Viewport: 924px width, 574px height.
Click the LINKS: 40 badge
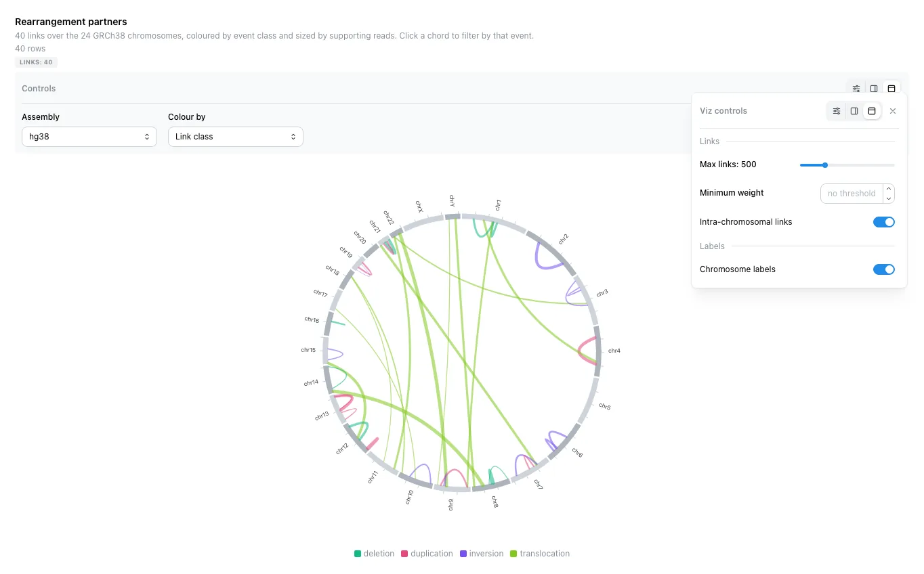tap(37, 62)
